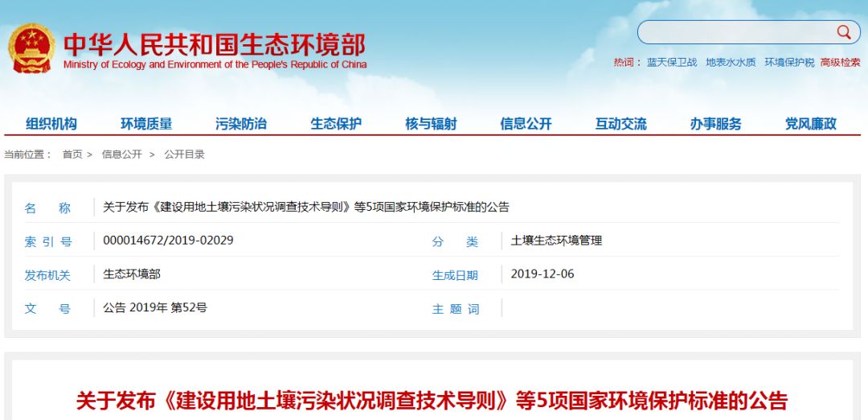Click the publishing agency value 生态环境部
This screenshot has height=420, width=868.
click(132, 274)
